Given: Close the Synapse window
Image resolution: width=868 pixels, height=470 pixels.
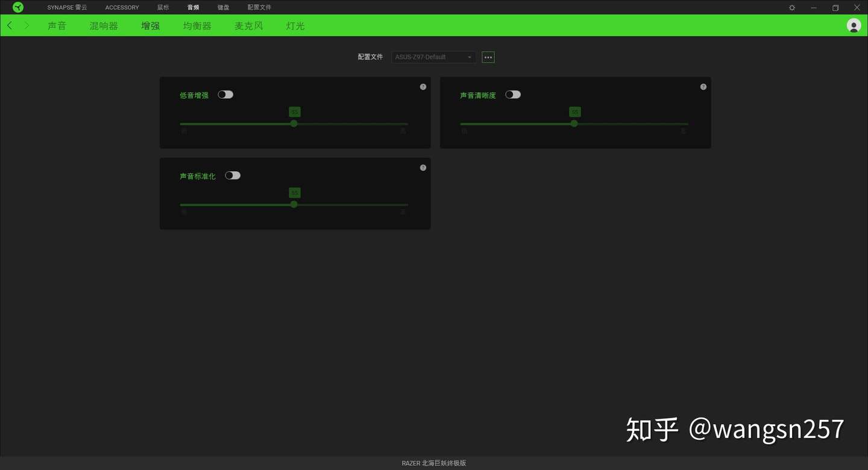Looking at the screenshot, I should point(857,7).
